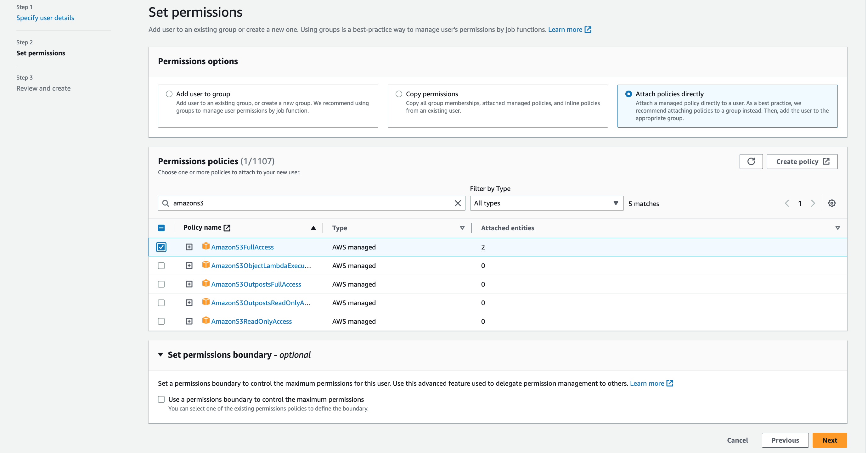Image resolution: width=868 pixels, height=453 pixels.
Task: Expand details of AmazonS3ReadOnlyAccess row
Action: tap(189, 321)
